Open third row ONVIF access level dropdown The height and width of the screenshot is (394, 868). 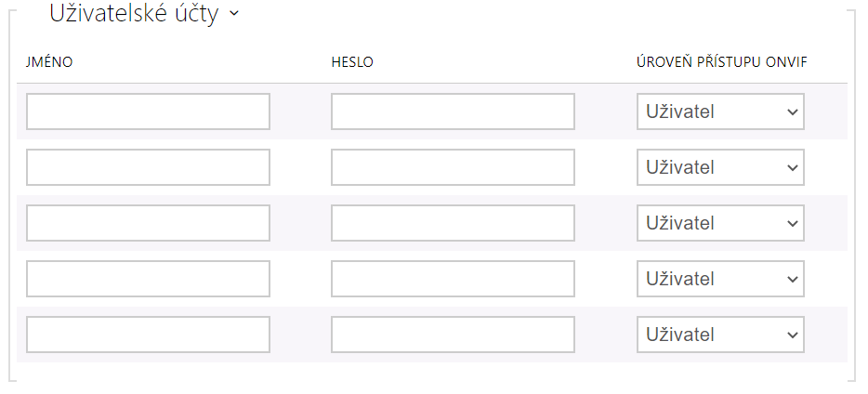coord(720,223)
